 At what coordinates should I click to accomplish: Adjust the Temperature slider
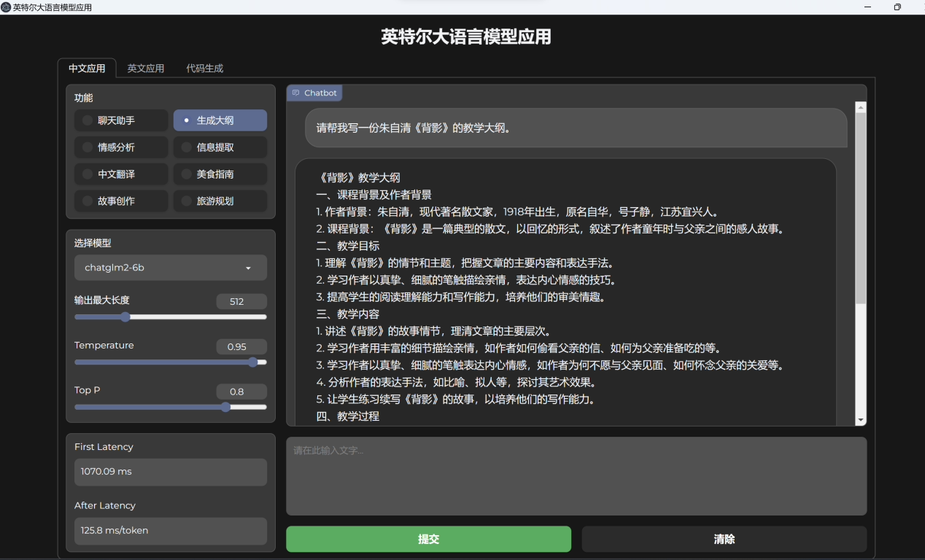pyautogui.click(x=171, y=362)
